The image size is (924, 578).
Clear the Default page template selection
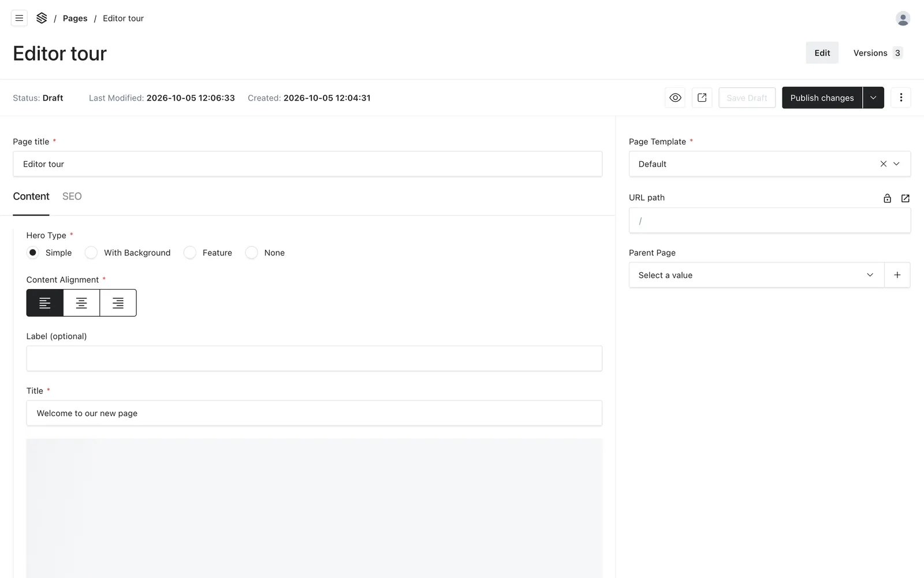[x=883, y=164]
